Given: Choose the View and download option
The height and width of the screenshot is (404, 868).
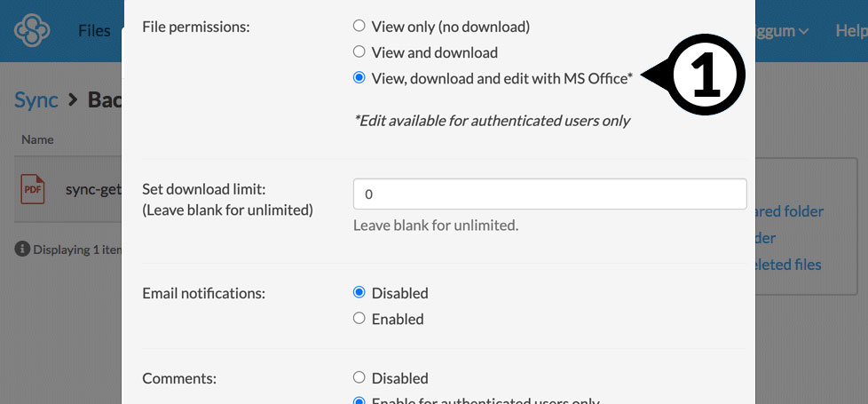Looking at the screenshot, I should click(359, 52).
